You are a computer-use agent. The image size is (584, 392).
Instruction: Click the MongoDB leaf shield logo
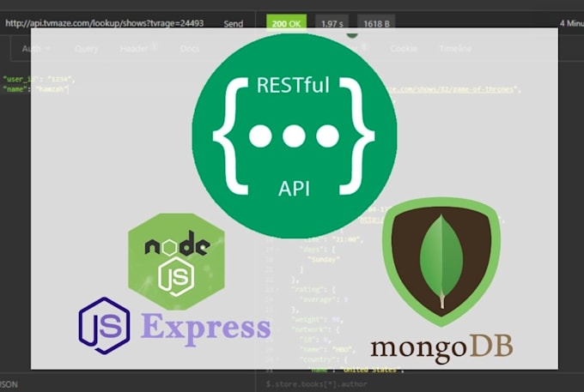(x=441, y=262)
